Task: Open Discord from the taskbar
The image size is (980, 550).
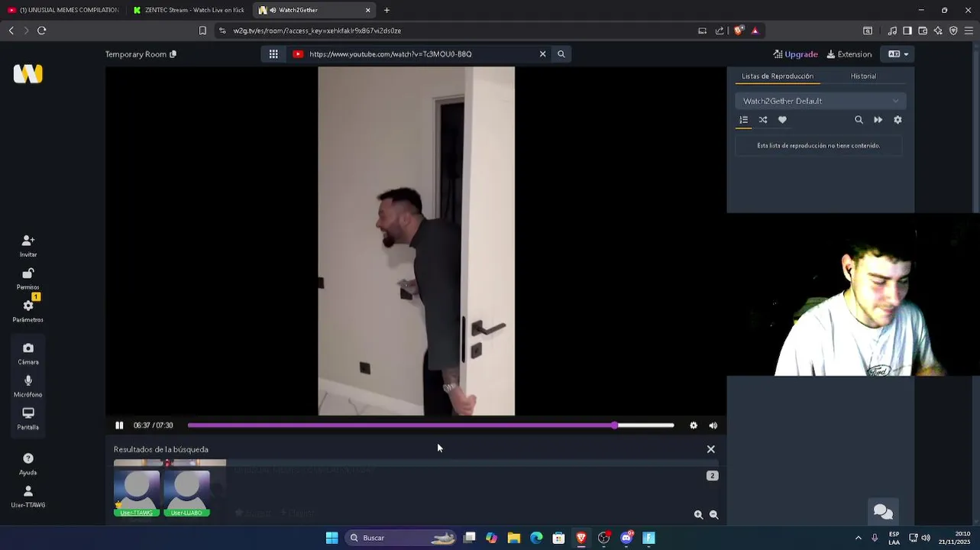Action: pos(626,538)
